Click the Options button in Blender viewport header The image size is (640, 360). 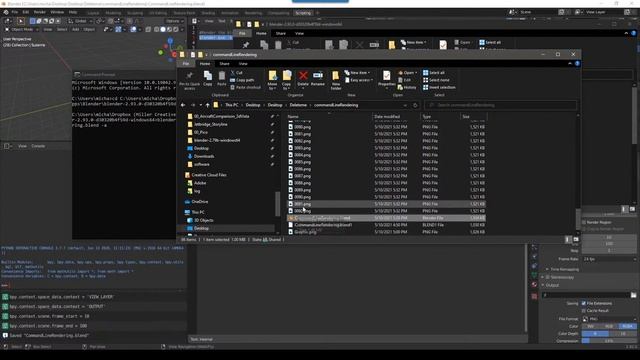pos(174,21)
